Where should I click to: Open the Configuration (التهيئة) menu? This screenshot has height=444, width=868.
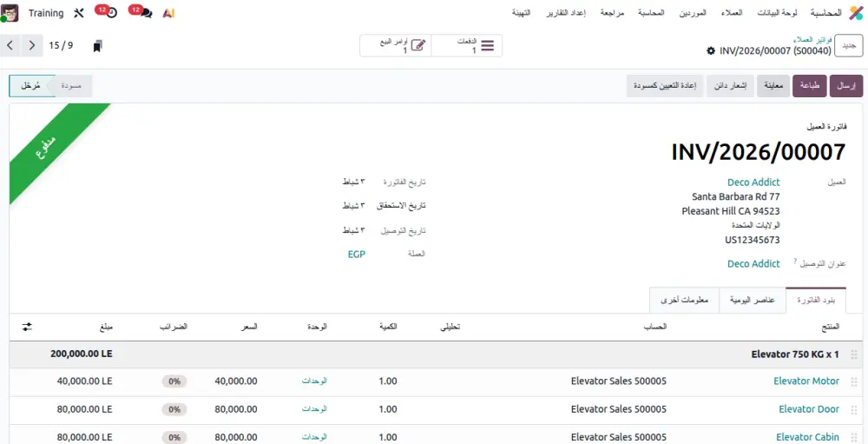click(x=521, y=13)
